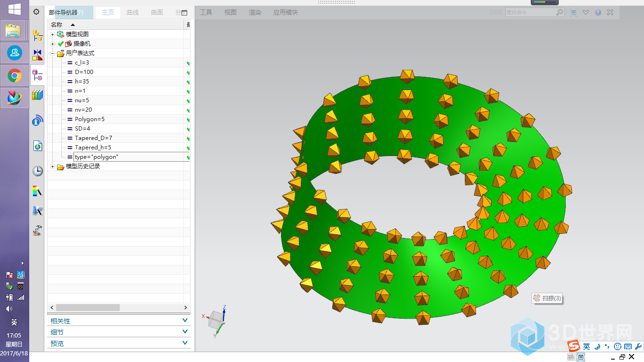Select the Polygon=5 expression
This screenshot has height=362, width=644.
pyautogui.click(x=90, y=119)
